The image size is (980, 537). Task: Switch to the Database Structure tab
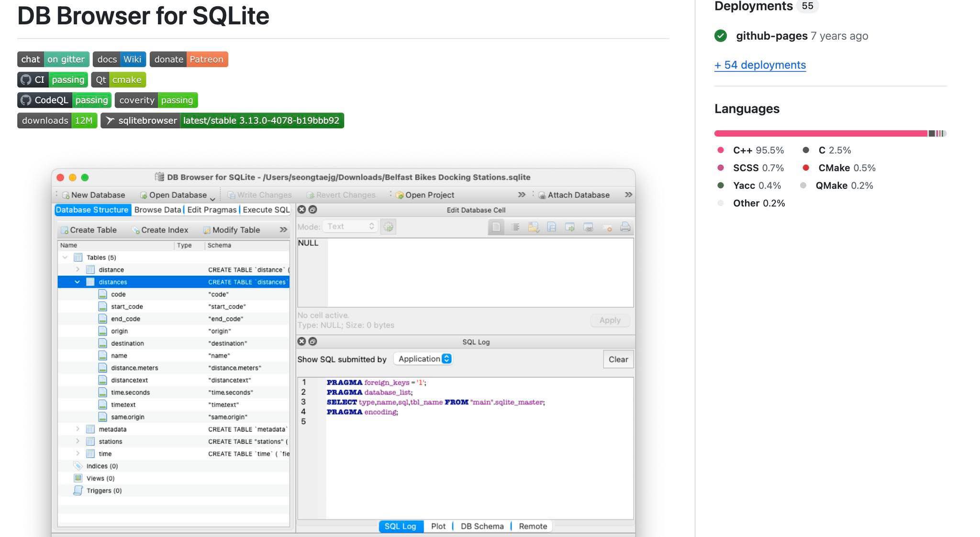(x=92, y=210)
